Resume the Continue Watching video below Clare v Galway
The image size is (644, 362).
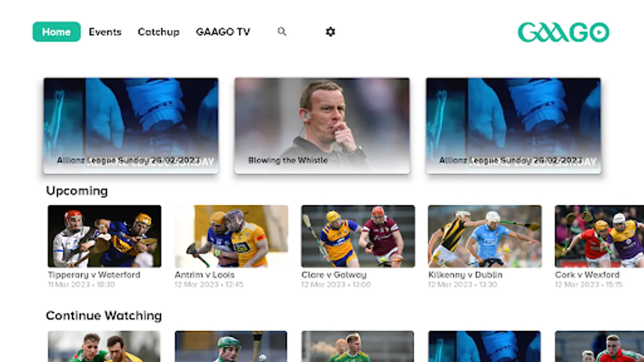tap(358, 346)
